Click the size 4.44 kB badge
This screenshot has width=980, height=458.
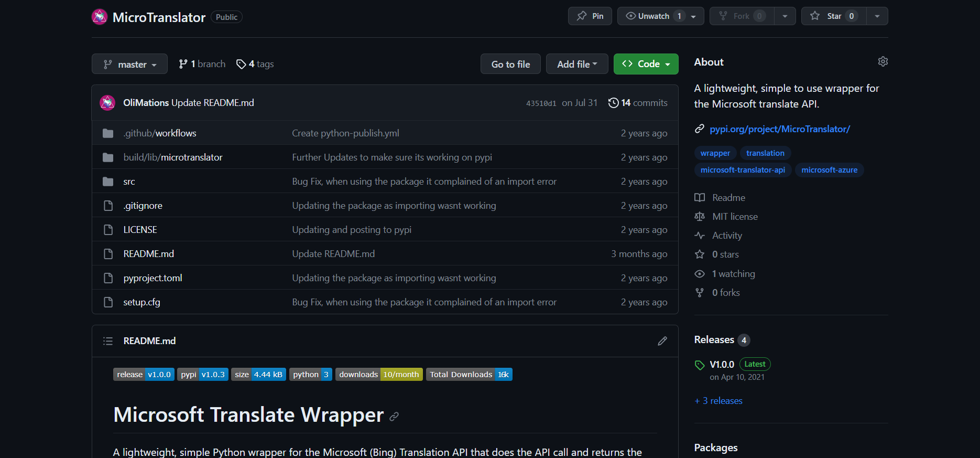(x=258, y=375)
